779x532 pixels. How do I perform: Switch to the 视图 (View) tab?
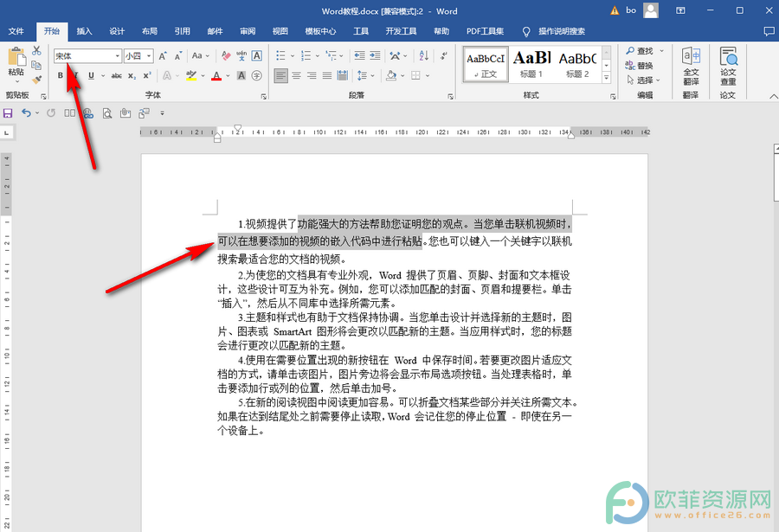(280, 31)
